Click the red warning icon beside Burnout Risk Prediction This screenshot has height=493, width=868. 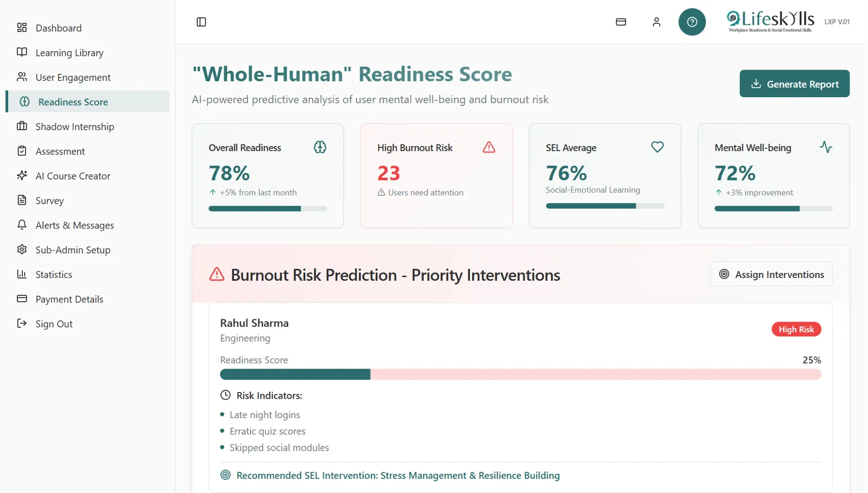pyautogui.click(x=216, y=274)
